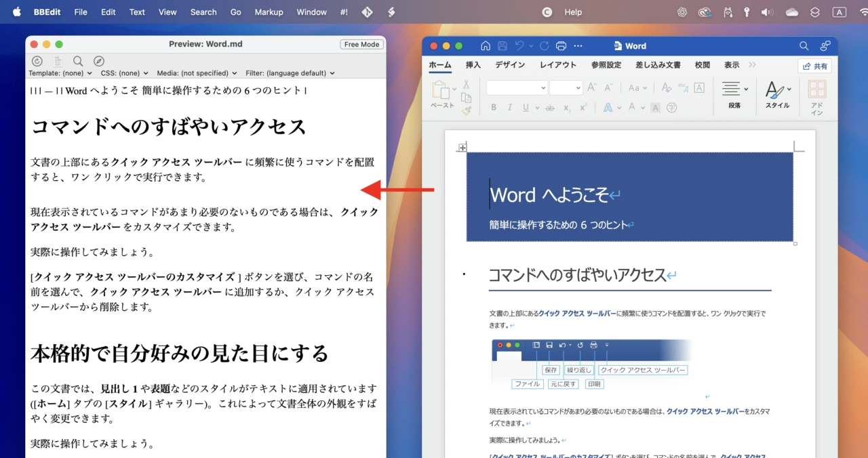
Task: Click the enclosed character (circled 字) icon
Action: coord(671,108)
